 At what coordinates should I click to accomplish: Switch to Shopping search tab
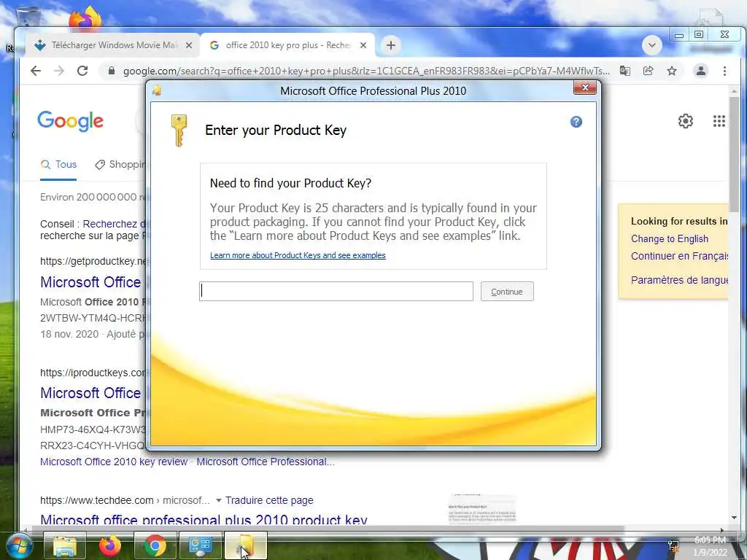[x=121, y=164]
